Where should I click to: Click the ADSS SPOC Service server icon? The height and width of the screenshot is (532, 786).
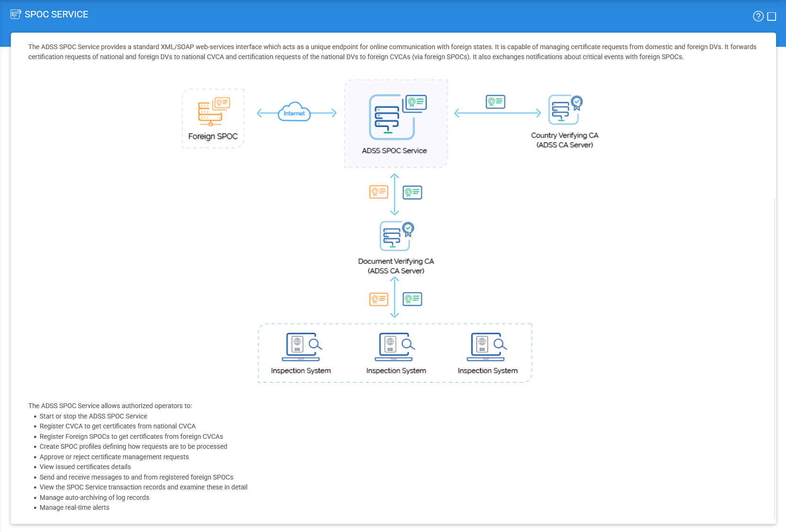pyautogui.click(x=397, y=117)
